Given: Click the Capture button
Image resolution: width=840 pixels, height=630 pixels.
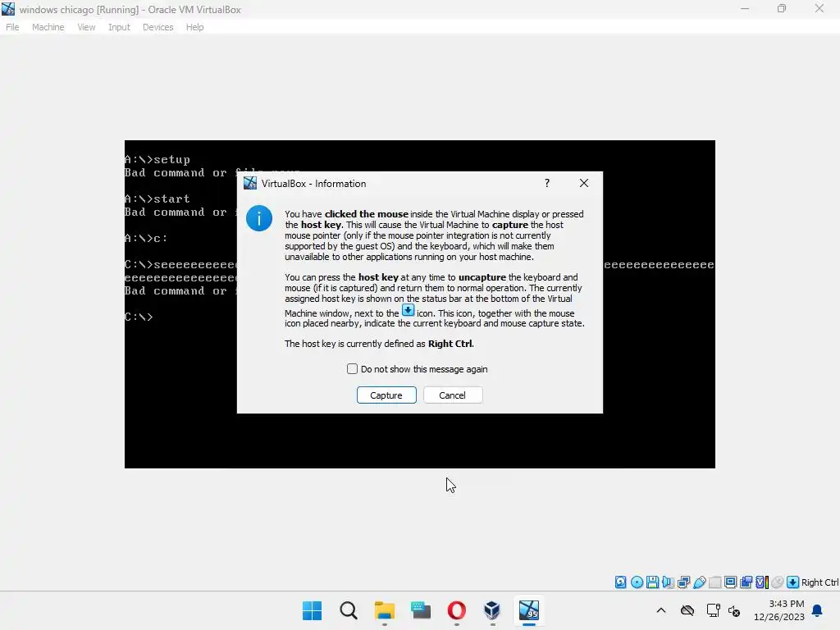Looking at the screenshot, I should (386, 395).
